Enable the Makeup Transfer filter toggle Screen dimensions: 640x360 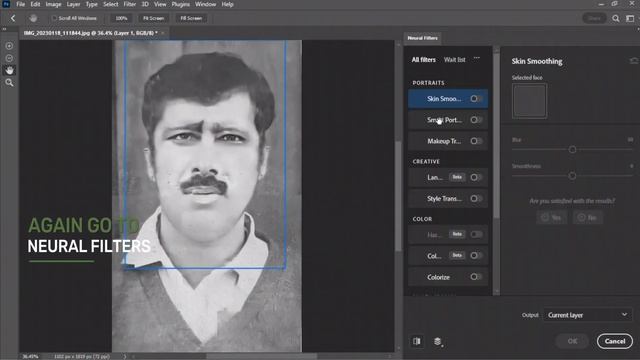[x=476, y=141]
